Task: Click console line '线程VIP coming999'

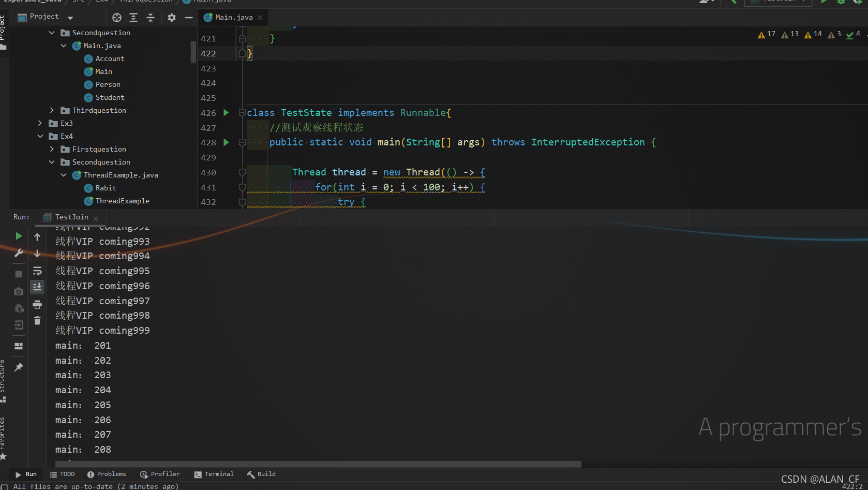Action: click(x=102, y=330)
